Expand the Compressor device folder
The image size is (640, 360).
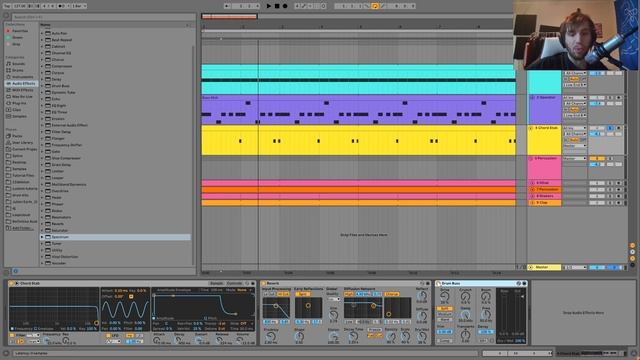(x=42, y=66)
